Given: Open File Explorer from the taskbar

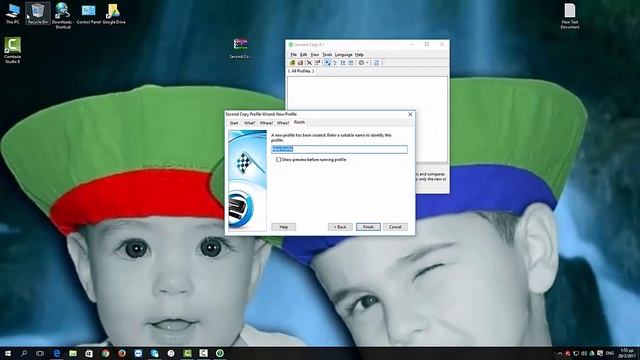Looking at the screenshot, I should click(73, 353).
